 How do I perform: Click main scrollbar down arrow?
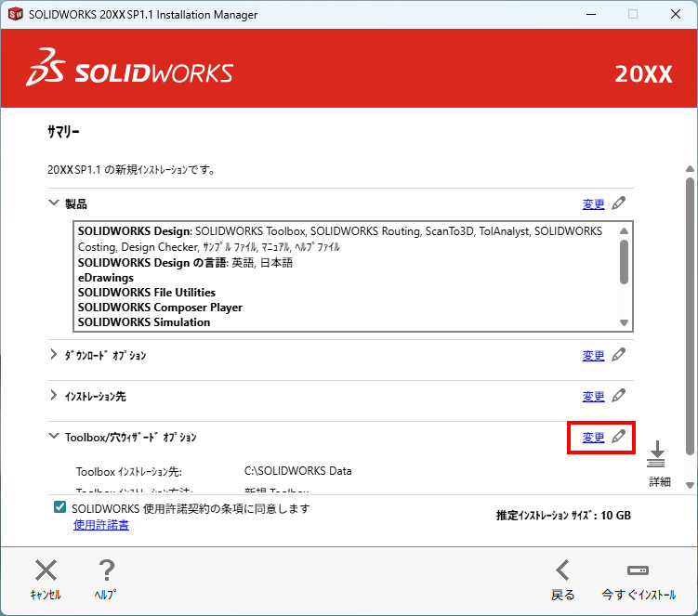(x=690, y=486)
